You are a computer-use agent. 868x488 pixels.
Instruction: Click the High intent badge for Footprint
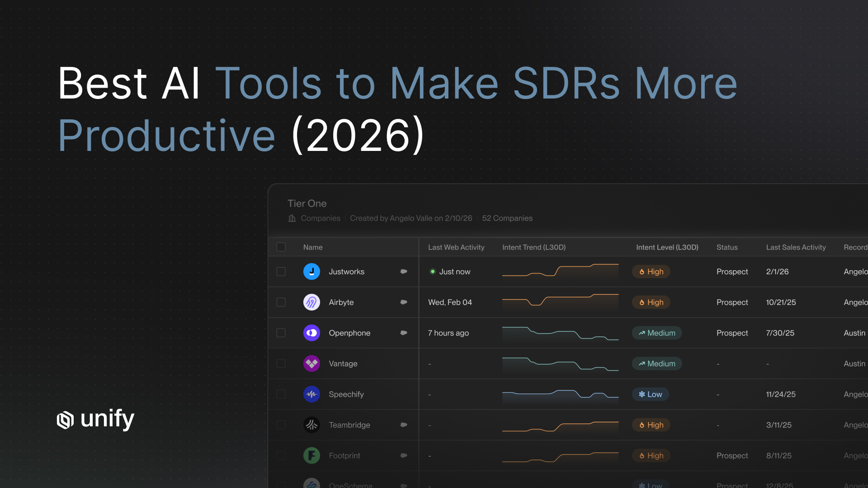point(651,456)
